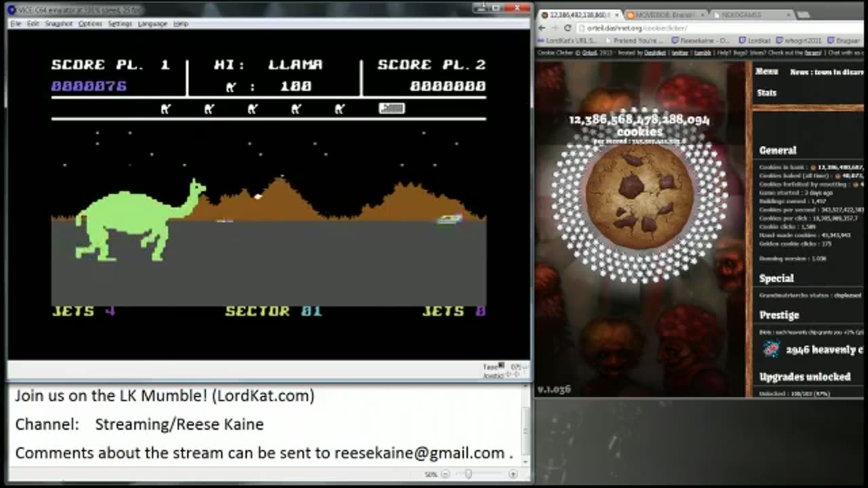
Task: Click the 50% zoom level label
Action: click(x=431, y=474)
